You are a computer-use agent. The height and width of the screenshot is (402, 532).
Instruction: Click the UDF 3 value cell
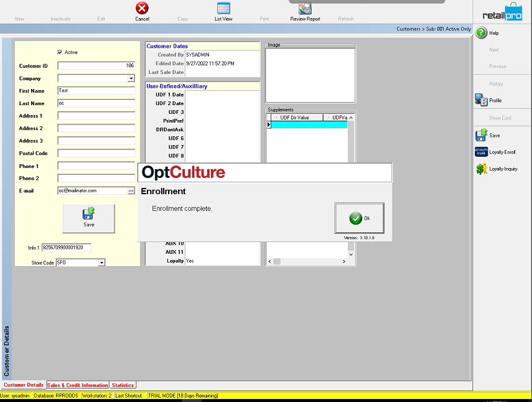click(222, 112)
